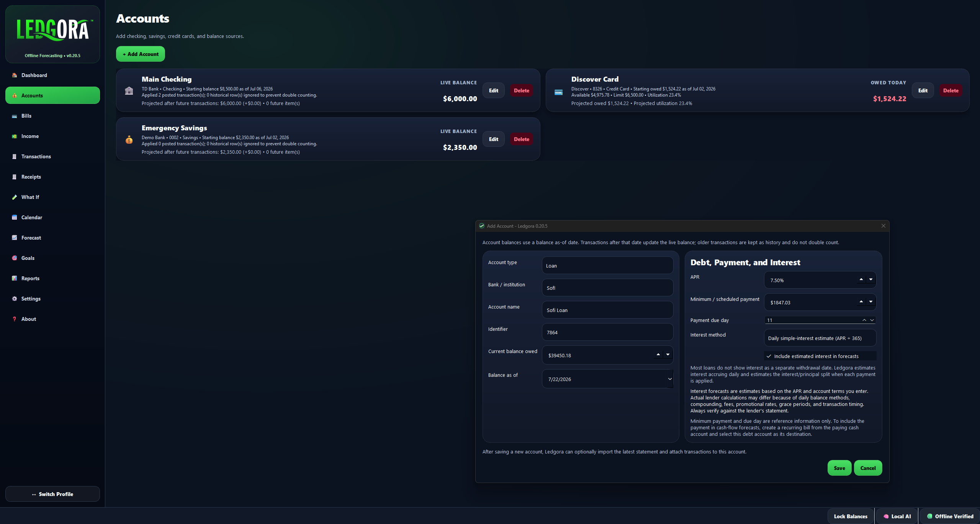Click the Forecast chart icon
This screenshot has width=980, height=524.
pyautogui.click(x=15, y=238)
